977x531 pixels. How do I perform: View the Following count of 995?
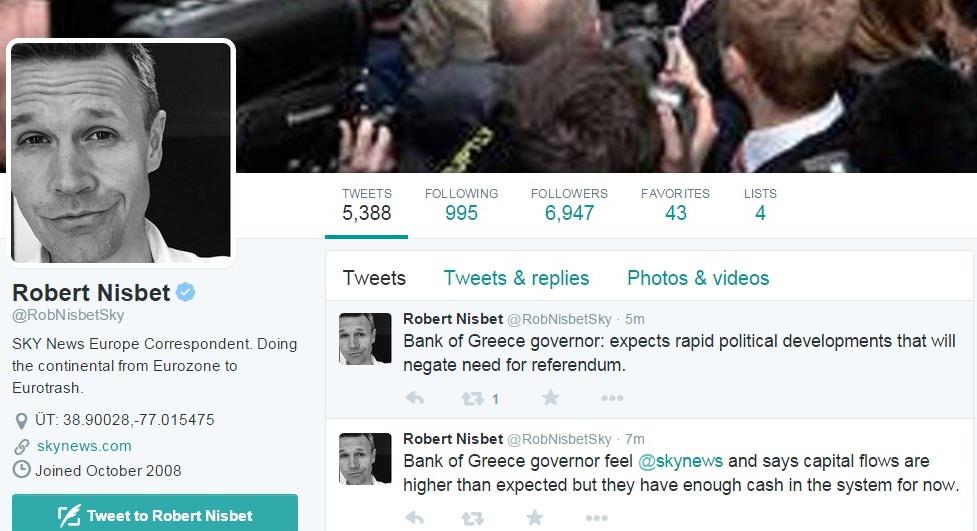(x=461, y=204)
